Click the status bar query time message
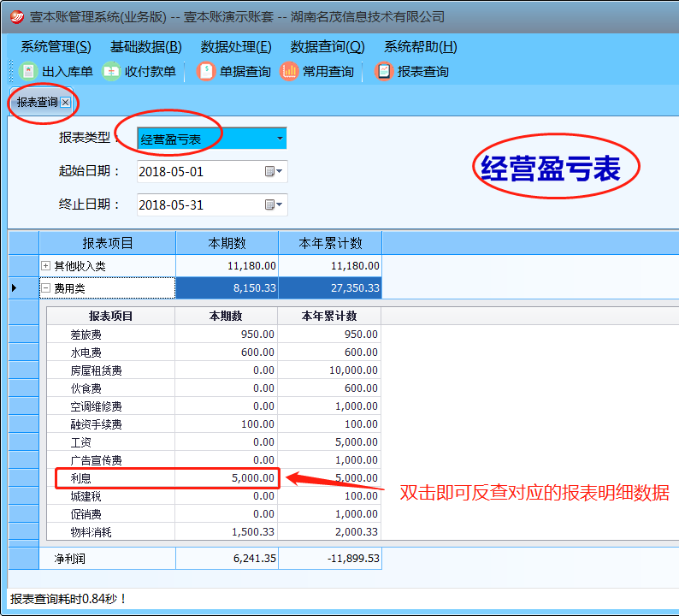Screen dimensions: 679x616 68,599
